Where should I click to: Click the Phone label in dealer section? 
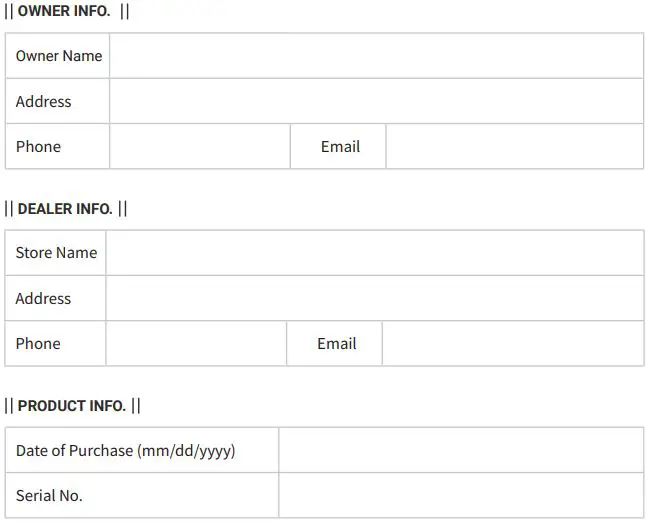[38, 343]
